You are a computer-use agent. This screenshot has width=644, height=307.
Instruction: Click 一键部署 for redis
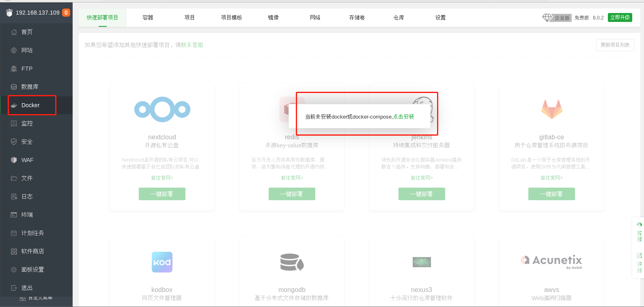[292, 194]
